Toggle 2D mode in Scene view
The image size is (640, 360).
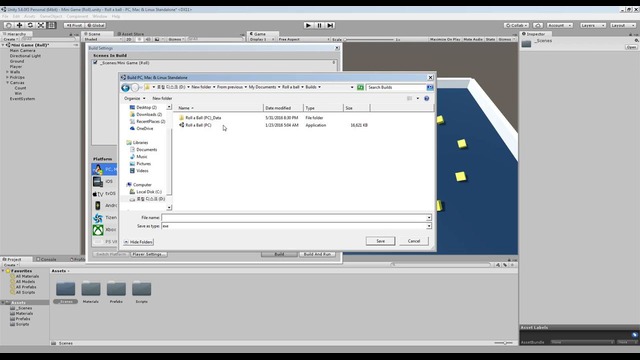point(129,39)
